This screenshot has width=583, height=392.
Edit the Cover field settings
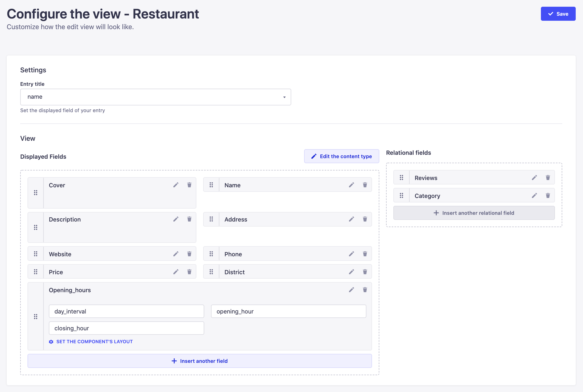(176, 185)
